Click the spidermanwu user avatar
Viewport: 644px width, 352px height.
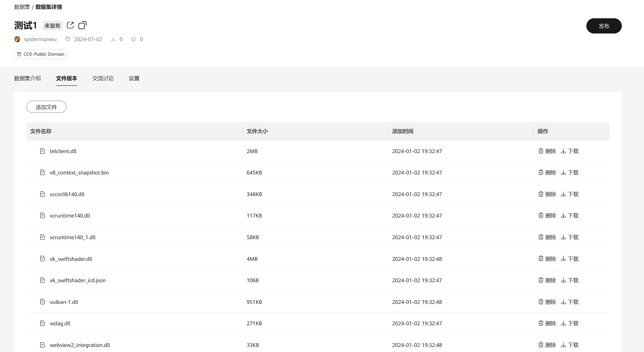[17, 39]
